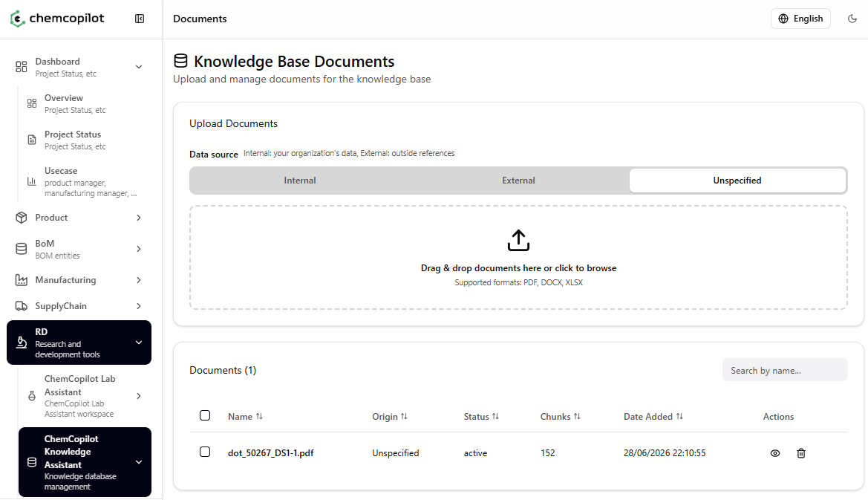Viewport: 868px width, 500px height.
Task: Click the Project Status document icon
Action: (x=32, y=140)
